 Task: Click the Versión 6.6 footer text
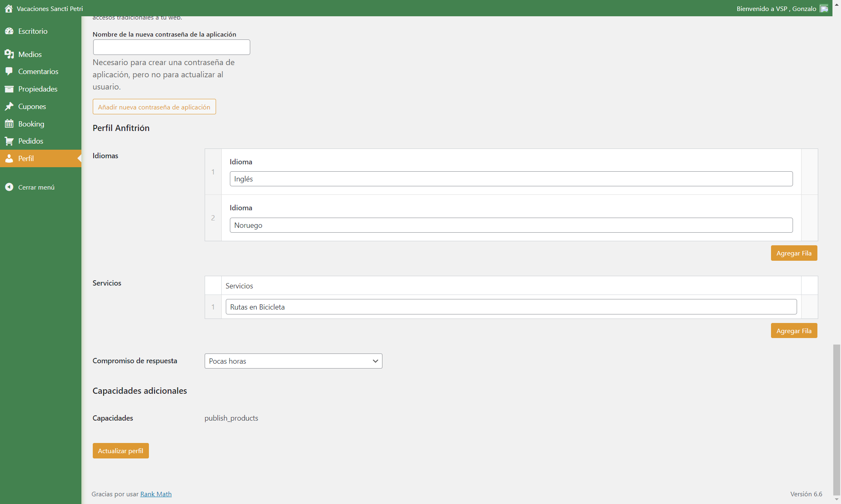click(806, 494)
